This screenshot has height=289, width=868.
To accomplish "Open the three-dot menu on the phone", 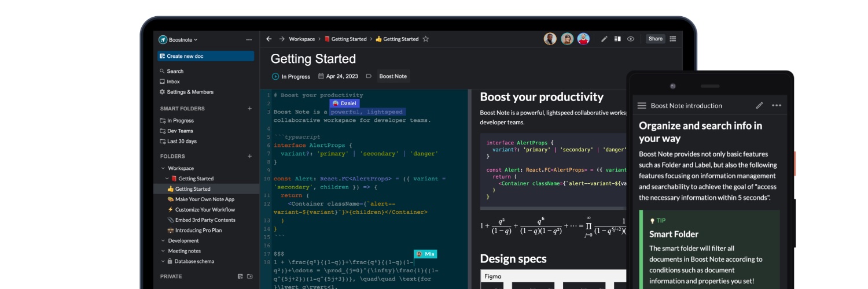I will pos(777,105).
